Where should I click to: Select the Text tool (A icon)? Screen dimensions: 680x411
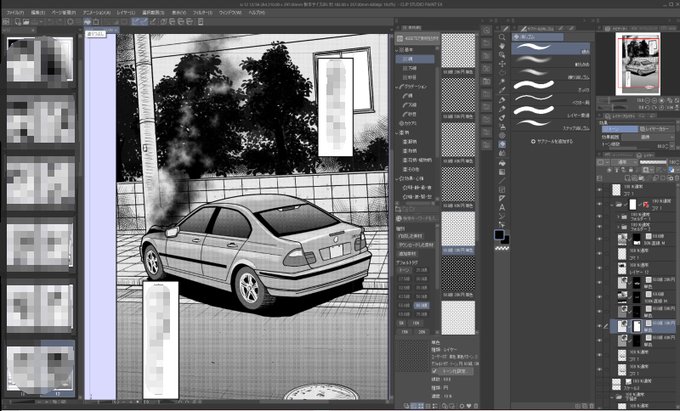pyautogui.click(x=502, y=208)
